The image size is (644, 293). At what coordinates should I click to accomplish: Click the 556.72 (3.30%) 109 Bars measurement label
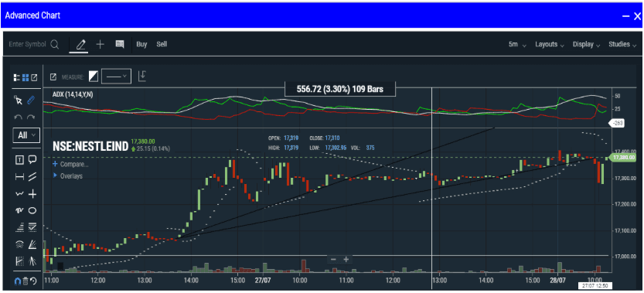point(340,89)
